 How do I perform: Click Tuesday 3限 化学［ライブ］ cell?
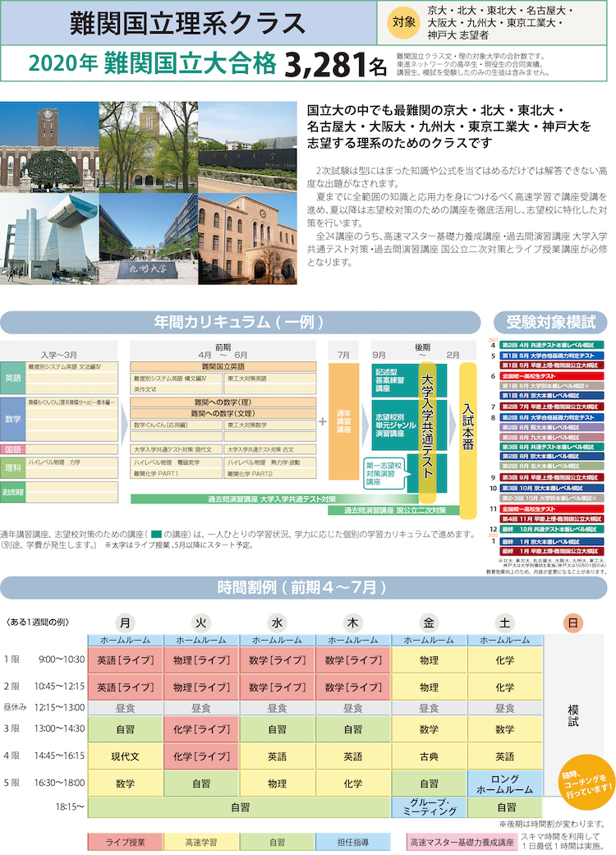click(201, 729)
